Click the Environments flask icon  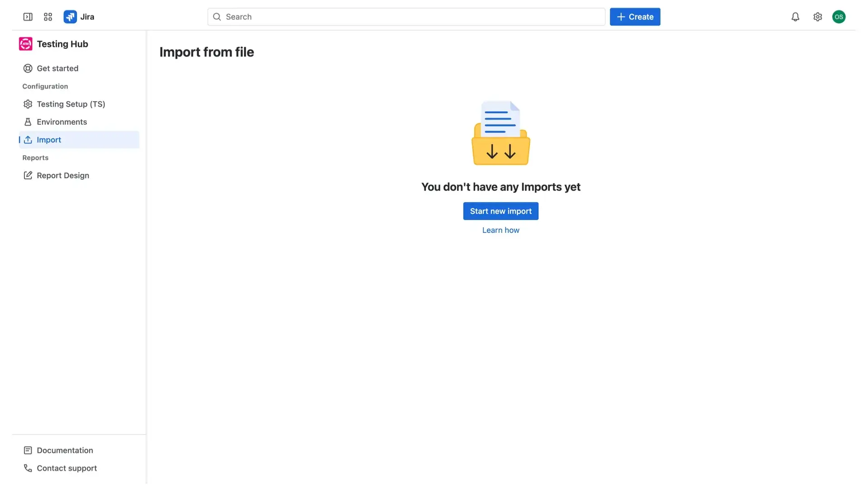[28, 122]
